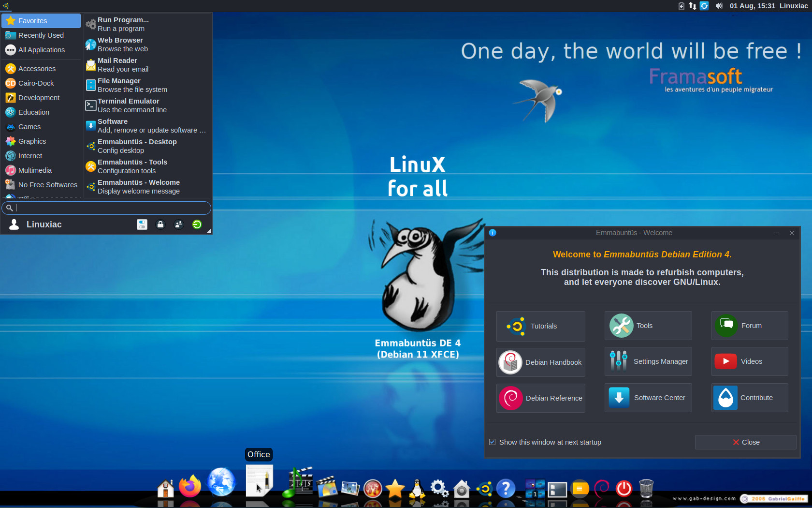This screenshot has width=812, height=508.
Task: Open Software Center from Welcome window
Action: [x=648, y=398]
